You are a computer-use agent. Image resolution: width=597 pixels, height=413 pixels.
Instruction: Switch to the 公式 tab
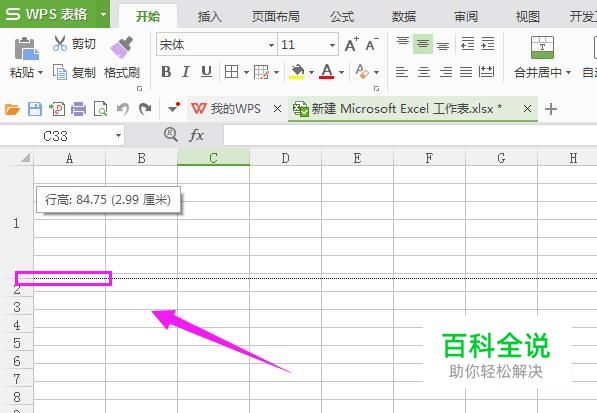[342, 16]
